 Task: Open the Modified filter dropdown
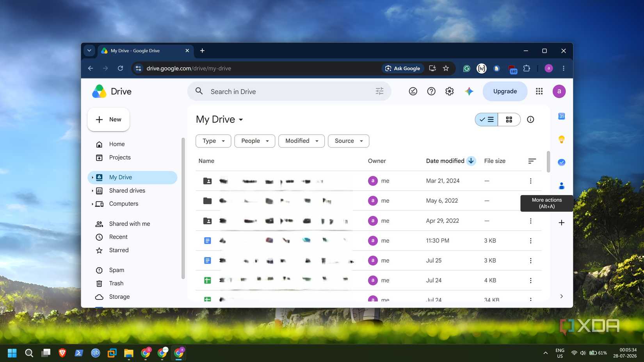(x=301, y=141)
